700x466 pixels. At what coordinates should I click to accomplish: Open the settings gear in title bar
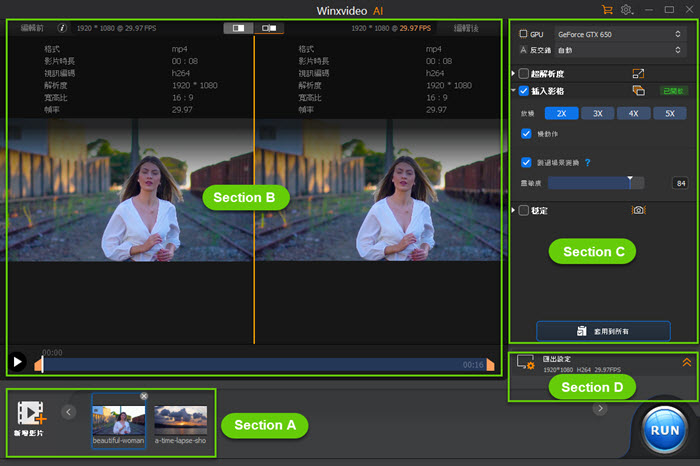pyautogui.click(x=626, y=10)
